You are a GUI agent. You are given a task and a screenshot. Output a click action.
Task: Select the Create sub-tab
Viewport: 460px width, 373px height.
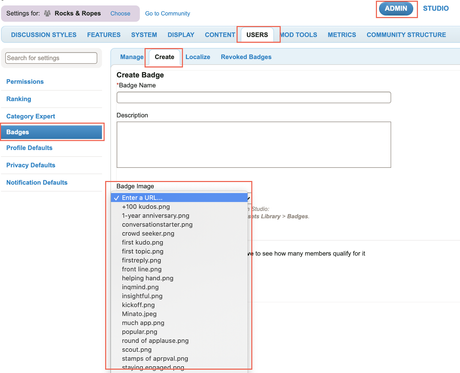tap(164, 57)
